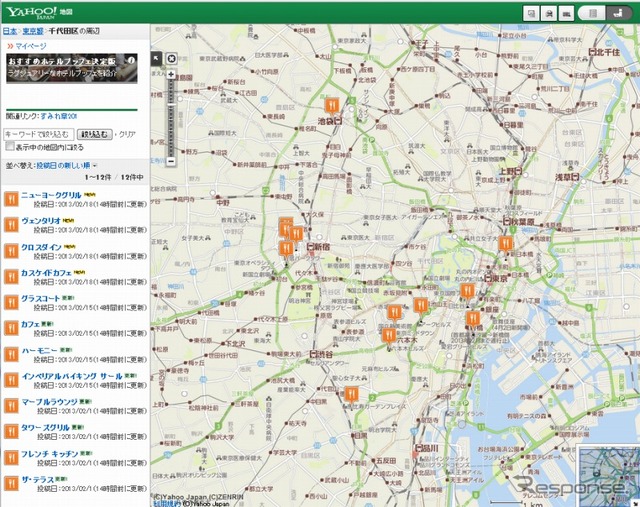Image resolution: width=640 pixels, height=507 pixels.
Task: Click the restaurant pin at Ebisu Garden Place
Action: click(351, 394)
